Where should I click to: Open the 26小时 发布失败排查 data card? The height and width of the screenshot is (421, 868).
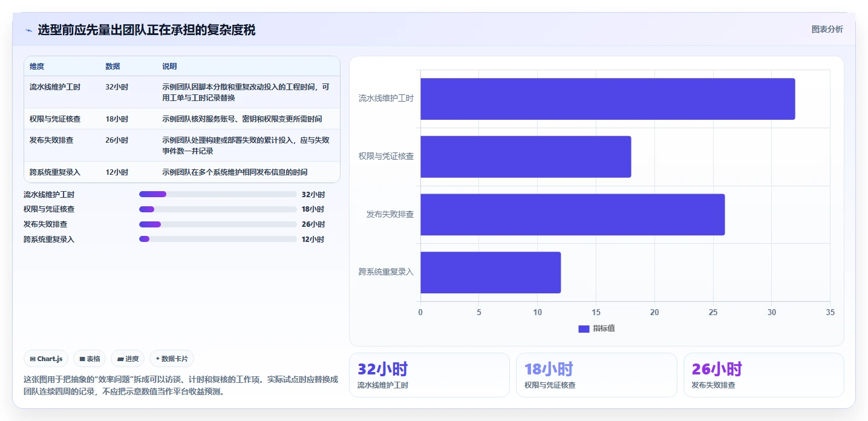(x=763, y=375)
